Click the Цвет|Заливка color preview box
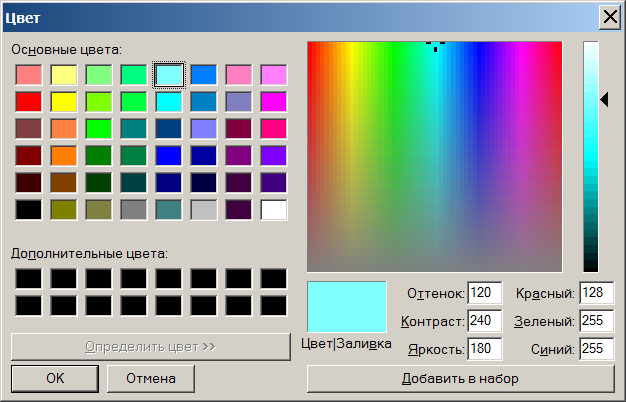This screenshot has width=626, height=402. point(346,306)
